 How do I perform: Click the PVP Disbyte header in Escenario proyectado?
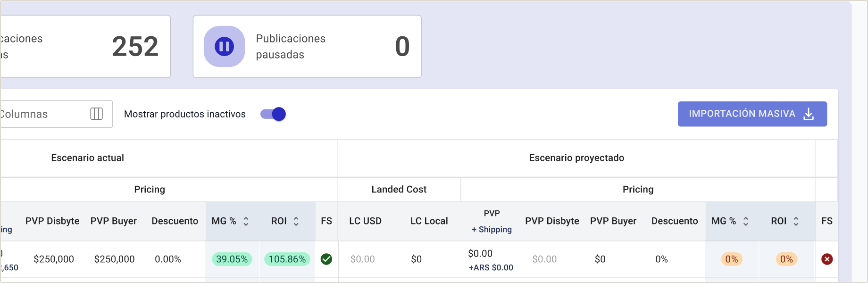[552, 221]
